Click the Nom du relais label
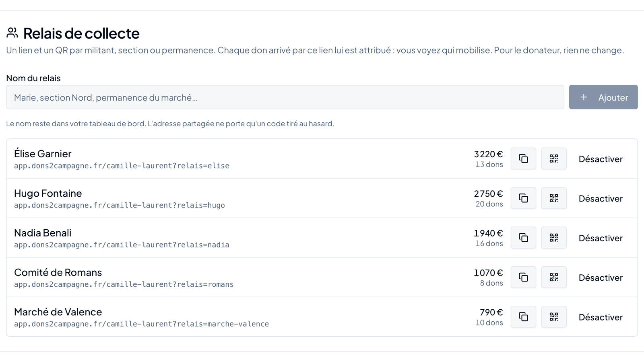The image size is (644, 362). [x=33, y=78]
